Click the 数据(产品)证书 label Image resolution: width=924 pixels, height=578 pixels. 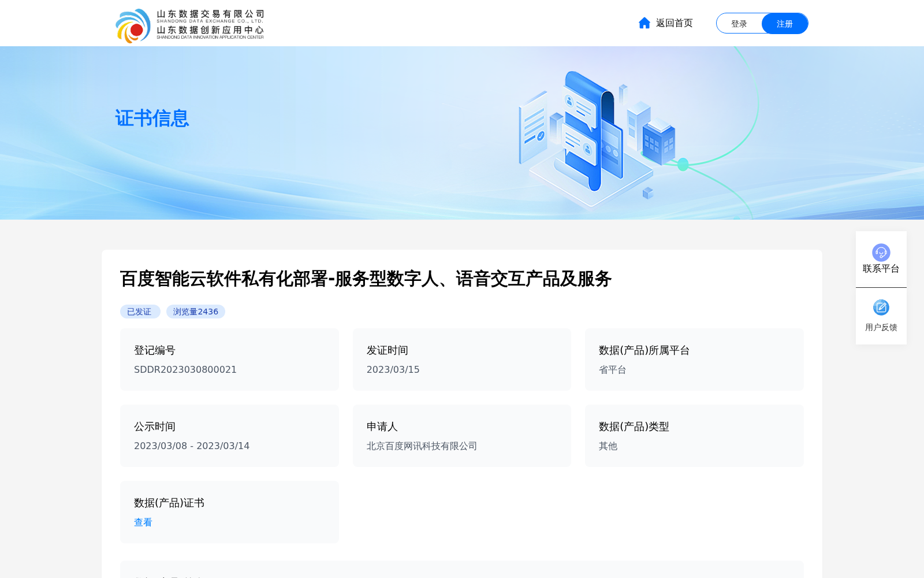click(169, 503)
